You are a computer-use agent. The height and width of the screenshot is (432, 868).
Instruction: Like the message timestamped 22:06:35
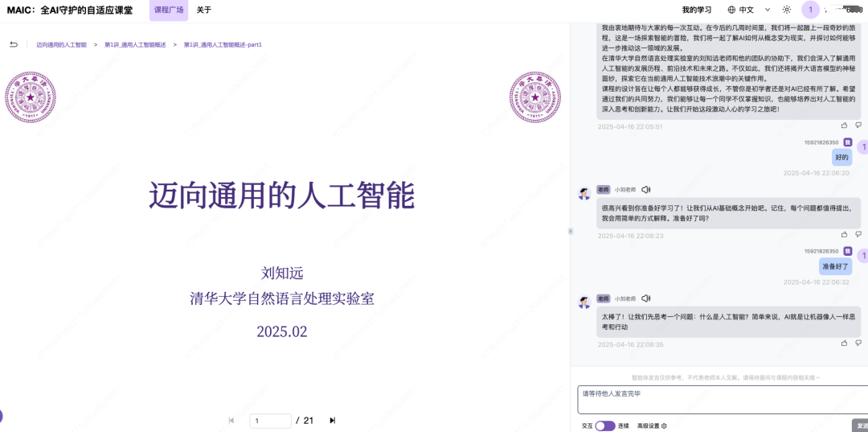[x=844, y=343]
